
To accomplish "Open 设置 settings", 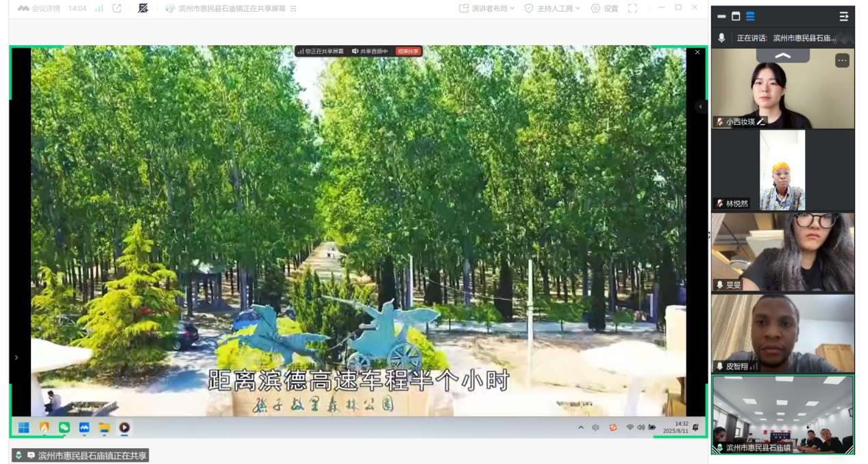I will point(604,8).
